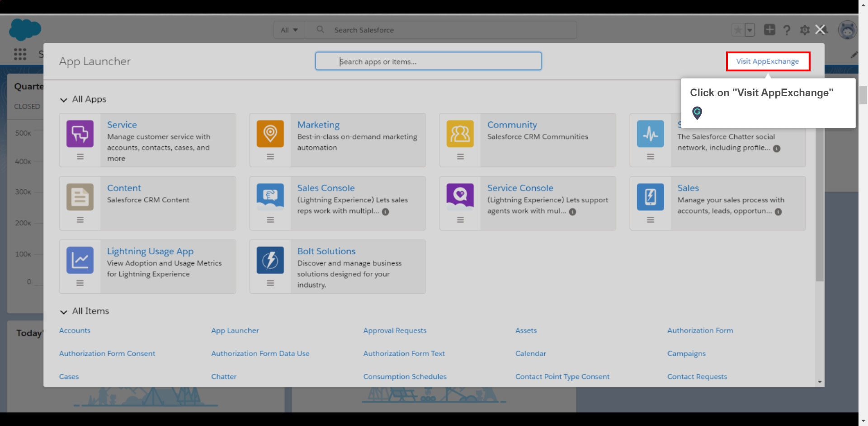Viewport: 868px width, 426px height.
Task: Open the Consumption Schedules item
Action: tap(405, 377)
